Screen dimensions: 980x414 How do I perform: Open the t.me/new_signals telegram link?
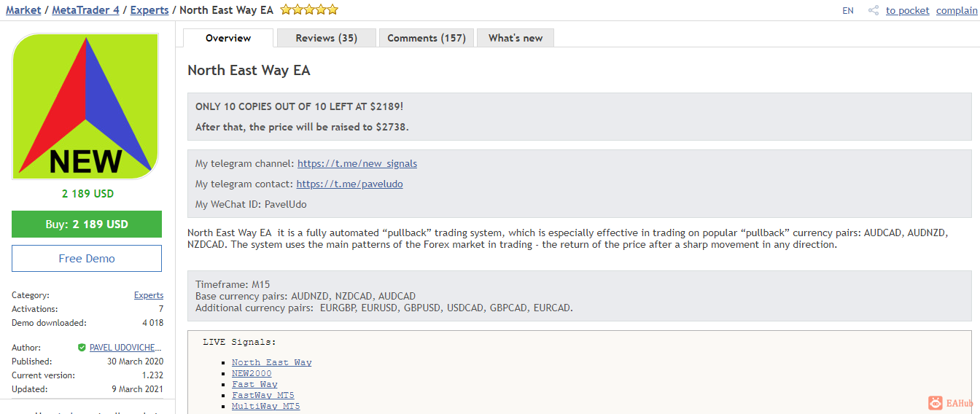357,163
